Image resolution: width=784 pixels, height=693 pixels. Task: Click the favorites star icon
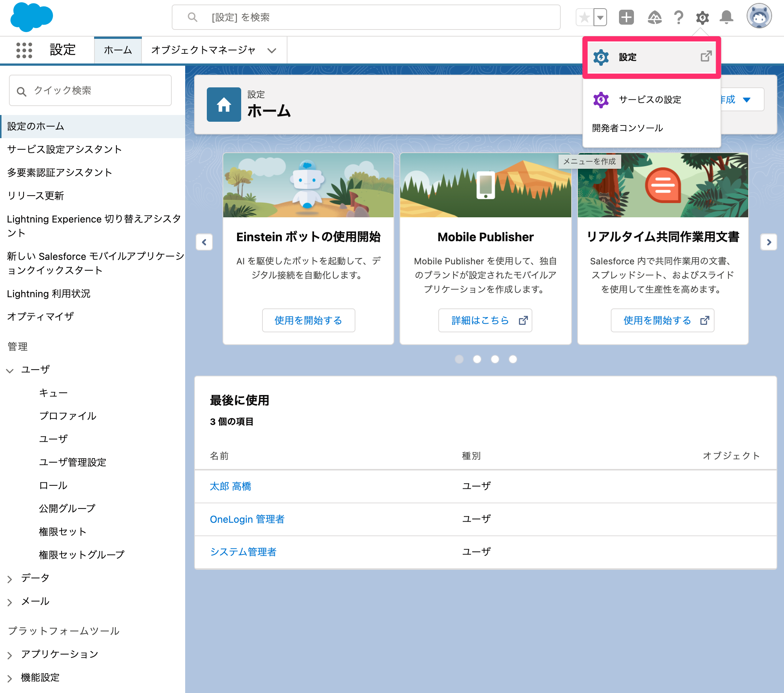coord(585,17)
